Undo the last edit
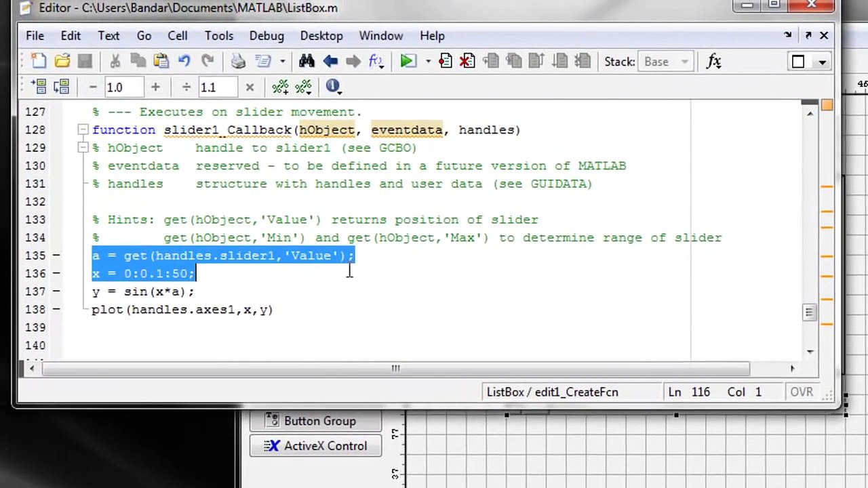868x488 pixels. coord(184,62)
